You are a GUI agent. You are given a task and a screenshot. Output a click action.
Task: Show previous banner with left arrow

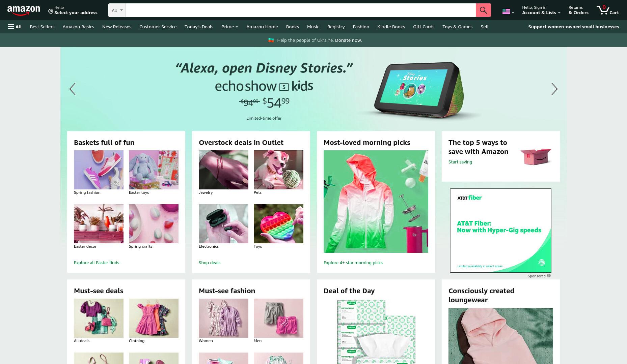tap(73, 89)
